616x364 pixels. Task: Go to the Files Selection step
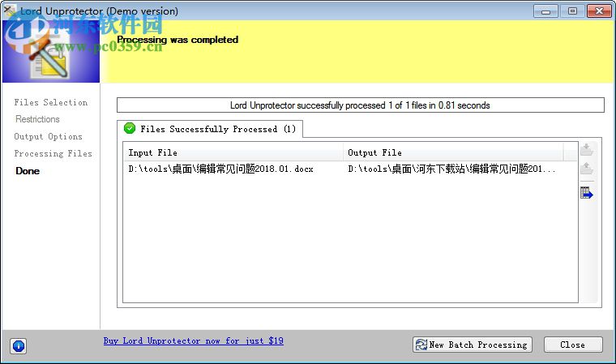pos(51,102)
